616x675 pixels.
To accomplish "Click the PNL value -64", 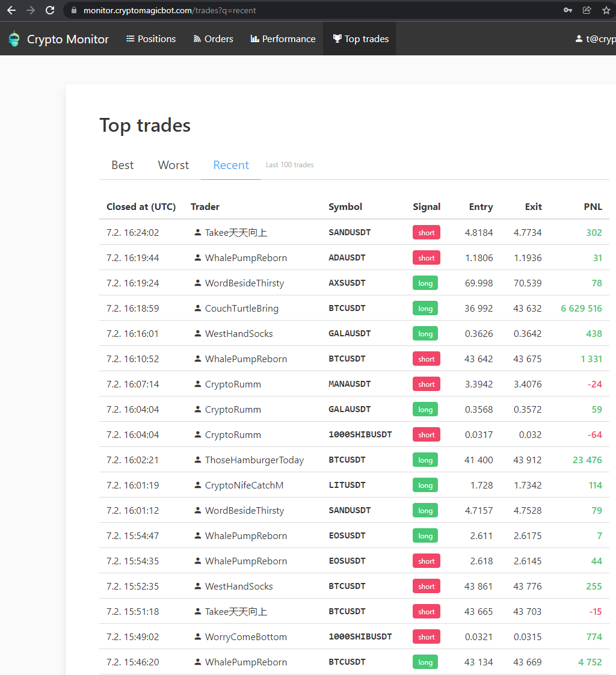I will click(x=594, y=435).
